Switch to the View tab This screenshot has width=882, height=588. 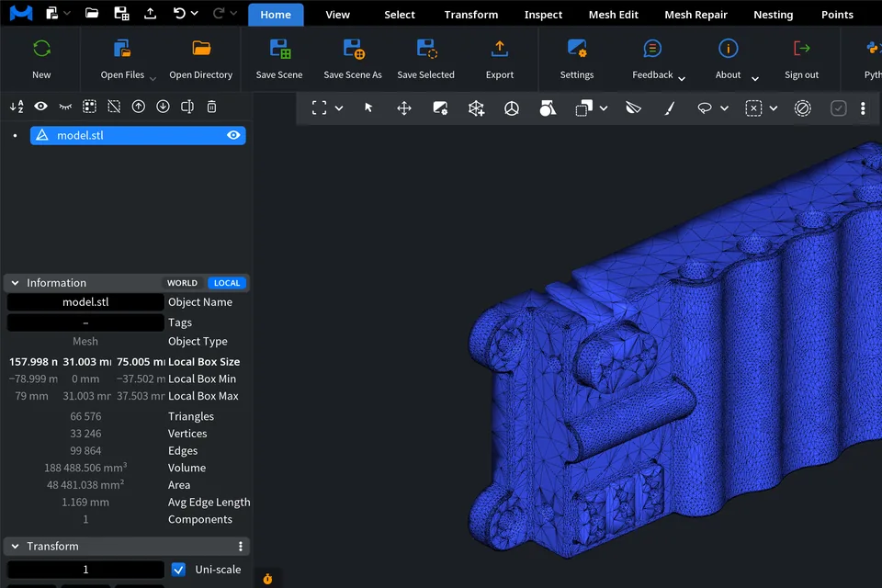coord(337,15)
